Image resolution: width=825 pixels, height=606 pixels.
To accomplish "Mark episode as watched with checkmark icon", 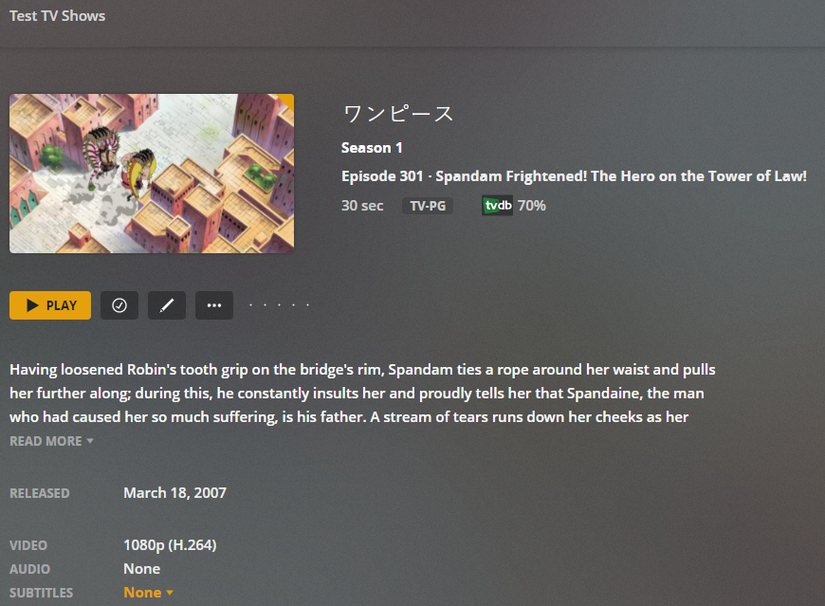I will [x=119, y=305].
